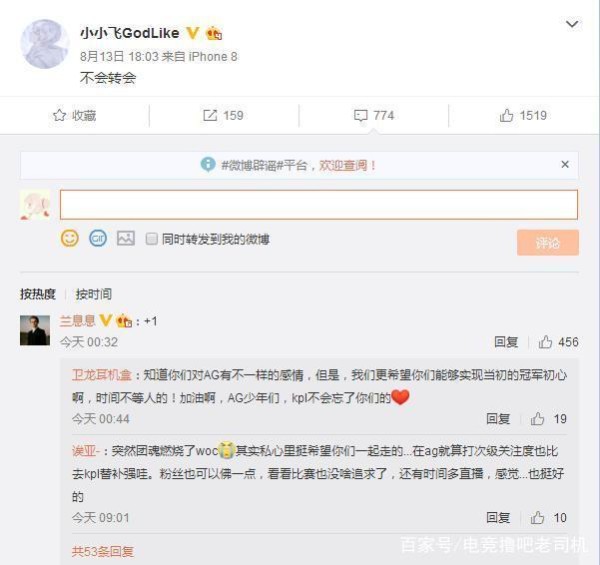Expand the 共53条回复 replies link
Screen dimensions: 600x565
103,551
